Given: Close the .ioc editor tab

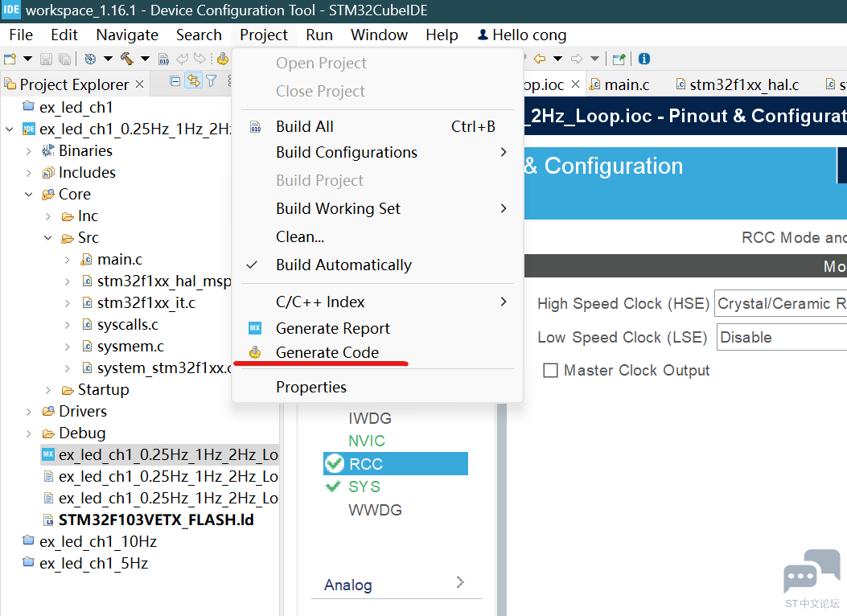Looking at the screenshot, I should point(575,84).
